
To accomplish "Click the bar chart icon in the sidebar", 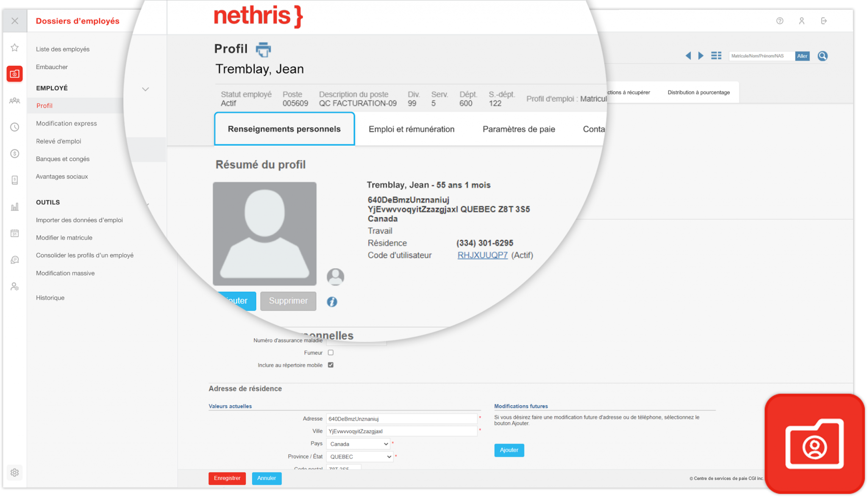I will pyautogui.click(x=15, y=206).
